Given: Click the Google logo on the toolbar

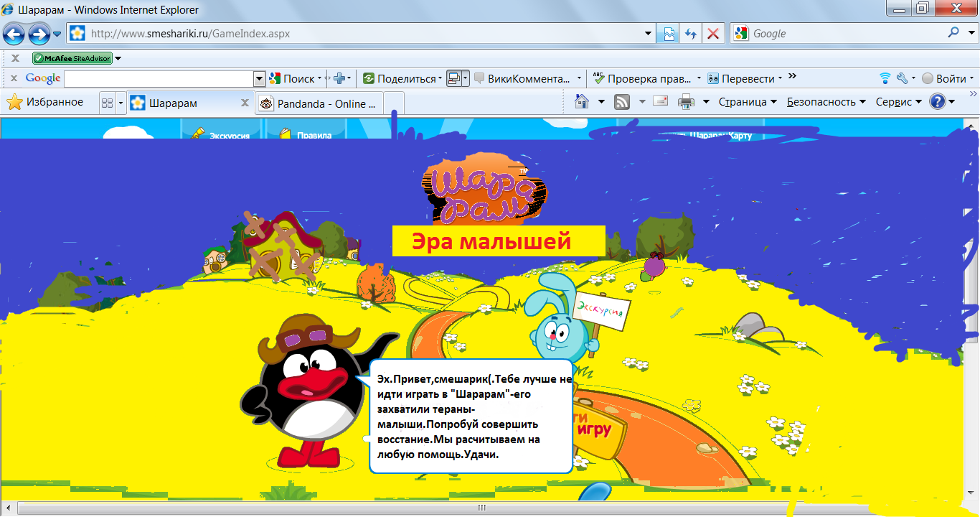Looking at the screenshot, I should pos(43,78).
